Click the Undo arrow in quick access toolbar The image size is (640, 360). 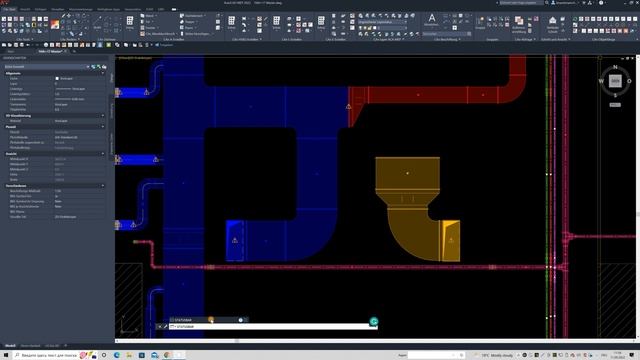[x=28, y=45]
